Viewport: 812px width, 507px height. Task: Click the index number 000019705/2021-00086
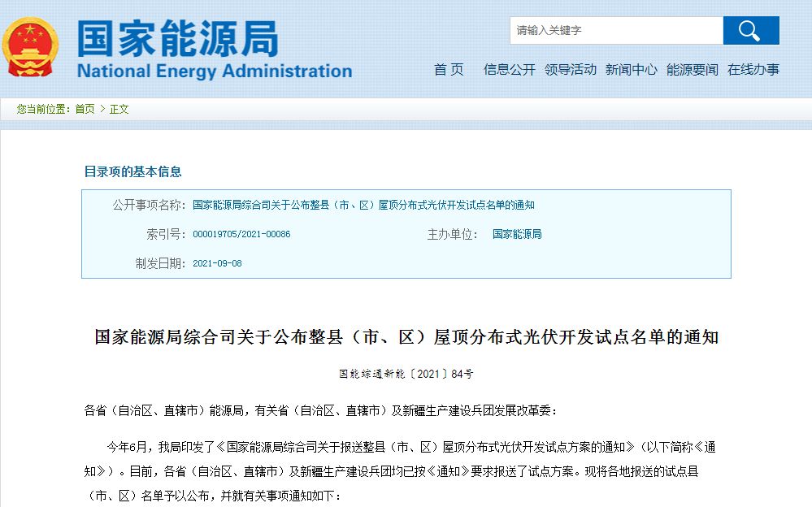(241, 235)
